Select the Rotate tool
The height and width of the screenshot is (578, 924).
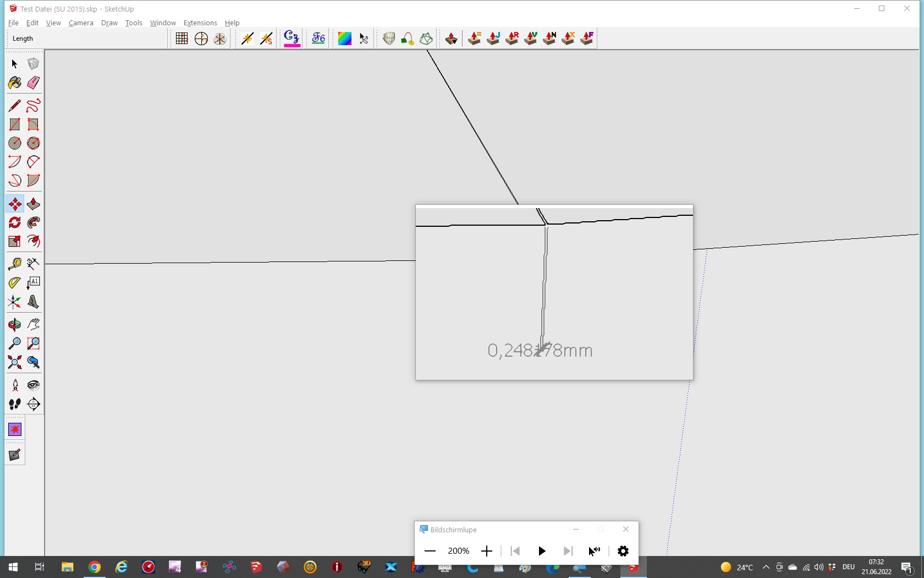(x=15, y=223)
